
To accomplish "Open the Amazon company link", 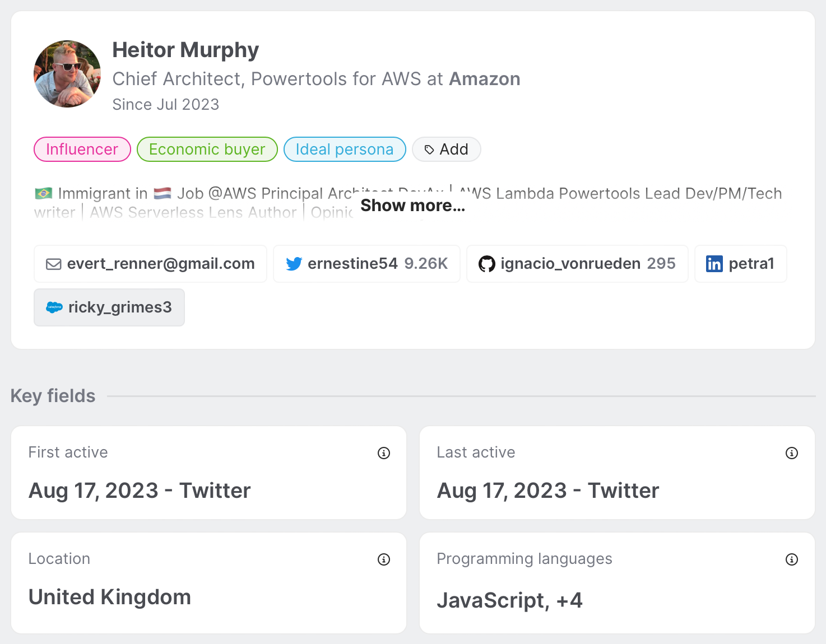I will [485, 79].
